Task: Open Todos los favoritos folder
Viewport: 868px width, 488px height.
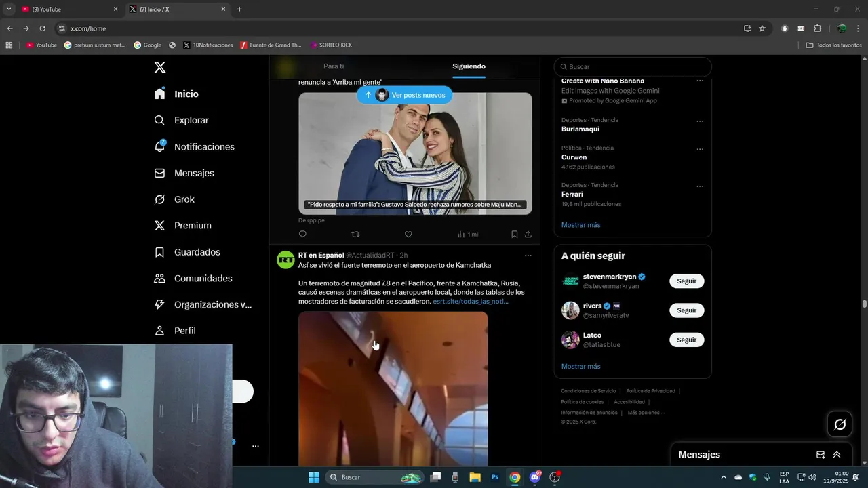Action: coord(833,45)
